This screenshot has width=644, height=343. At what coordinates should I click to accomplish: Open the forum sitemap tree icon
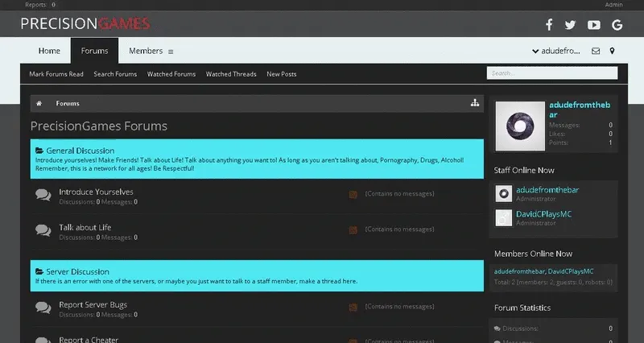(475, 103)
